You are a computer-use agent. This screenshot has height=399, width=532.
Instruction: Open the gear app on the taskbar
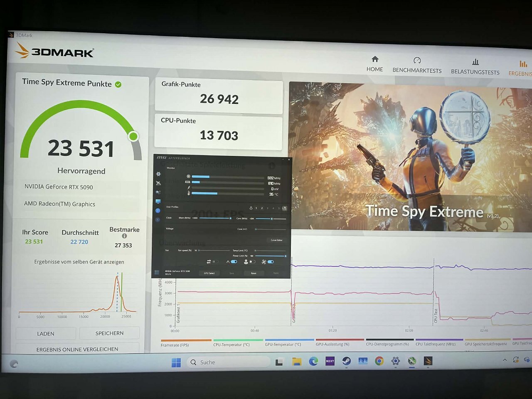[x=395, y=361]
